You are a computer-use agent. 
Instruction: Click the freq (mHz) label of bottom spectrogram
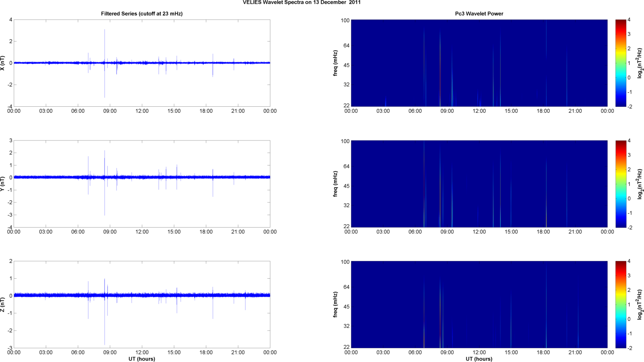[335, 305]
